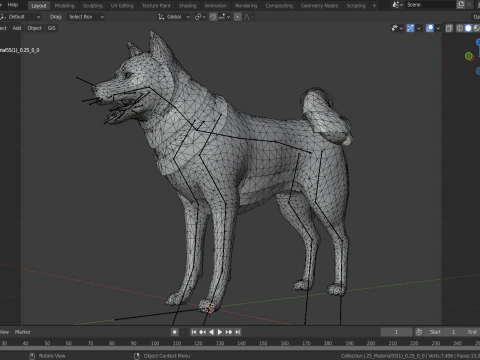Open the GIS menu

[51, 28]
